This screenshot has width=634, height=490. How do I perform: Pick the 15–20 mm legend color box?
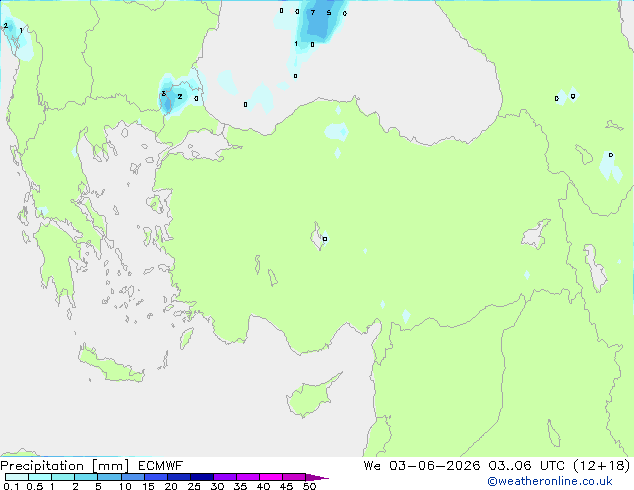[155, 477]
